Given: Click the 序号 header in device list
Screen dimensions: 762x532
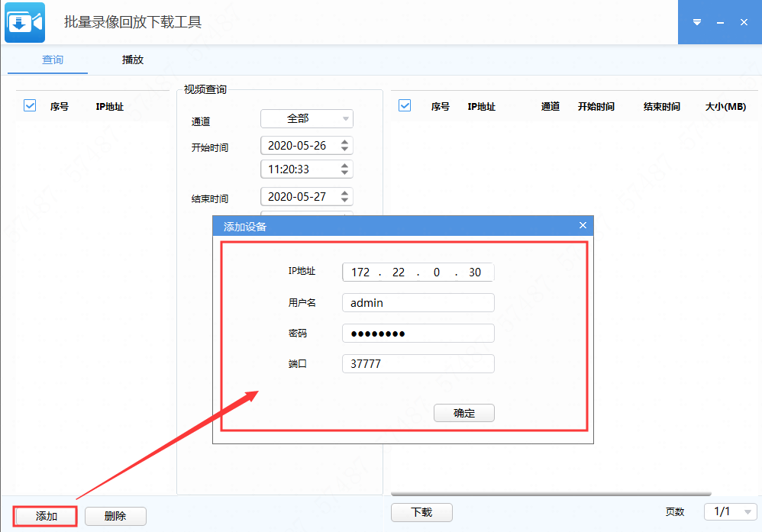Looking at the screenshot, I should [x=60, y=106].
